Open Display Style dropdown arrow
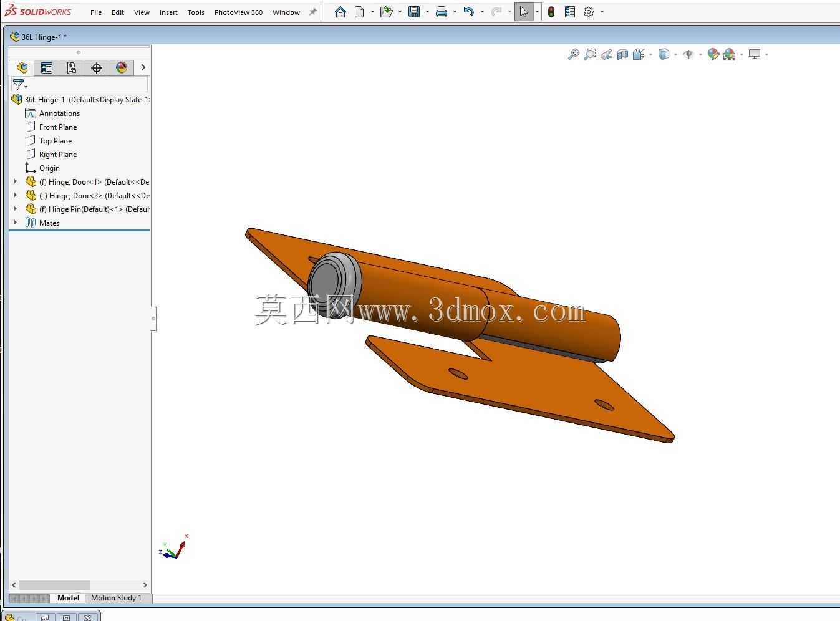Image resolution: width=840 pixels, height=621 pixels. point(676,55)
